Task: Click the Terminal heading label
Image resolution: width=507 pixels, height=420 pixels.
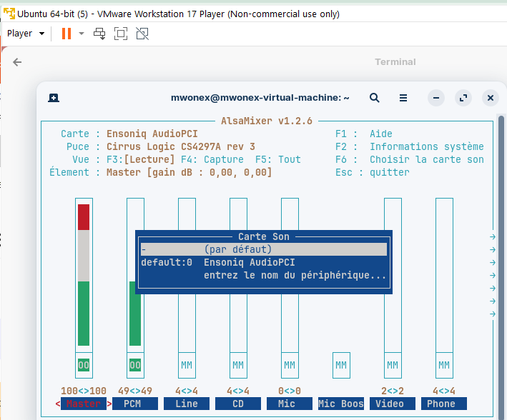Action: (x=395, y=61)
